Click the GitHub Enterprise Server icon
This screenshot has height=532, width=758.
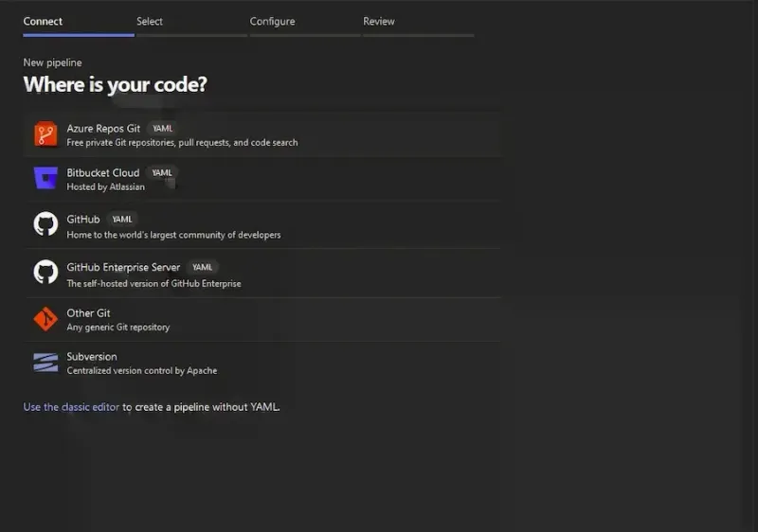tap(45, 274)
